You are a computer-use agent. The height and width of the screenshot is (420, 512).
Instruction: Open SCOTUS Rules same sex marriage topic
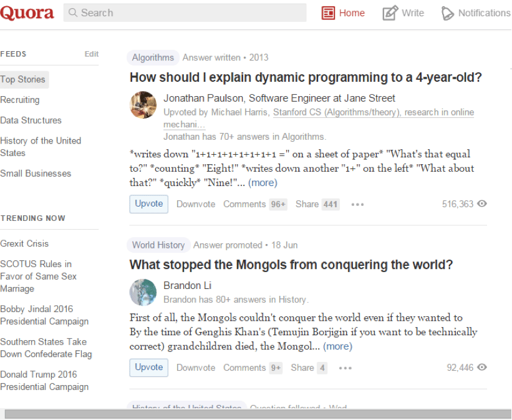pyautogui.click(x=38, y=276)
